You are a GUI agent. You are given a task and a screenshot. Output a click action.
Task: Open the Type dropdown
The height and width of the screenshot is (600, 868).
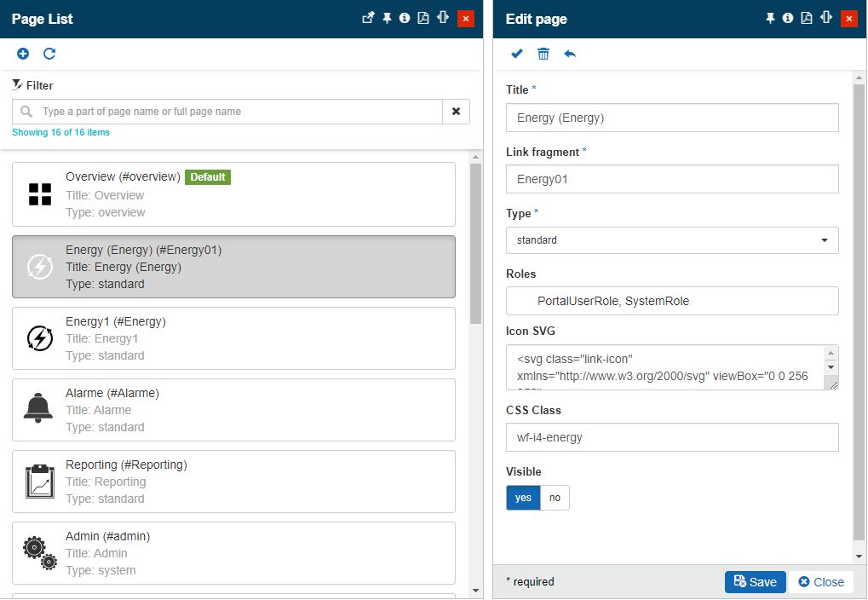tap(671, 240)
